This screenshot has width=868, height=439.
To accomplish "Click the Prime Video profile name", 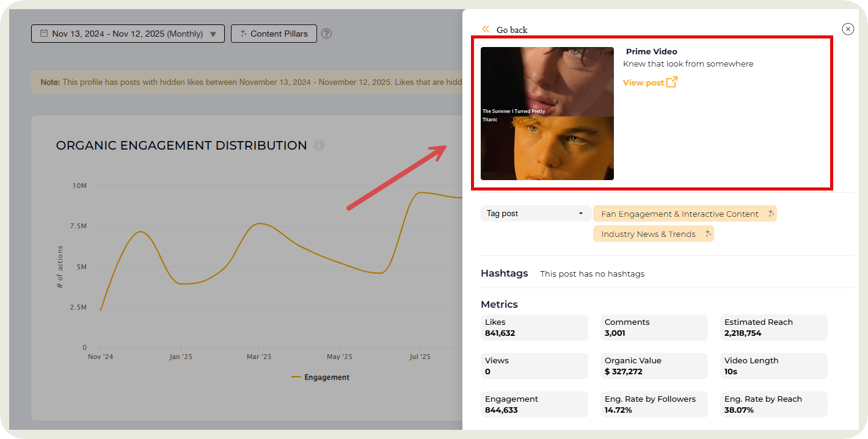I will [x=651, y=51].
